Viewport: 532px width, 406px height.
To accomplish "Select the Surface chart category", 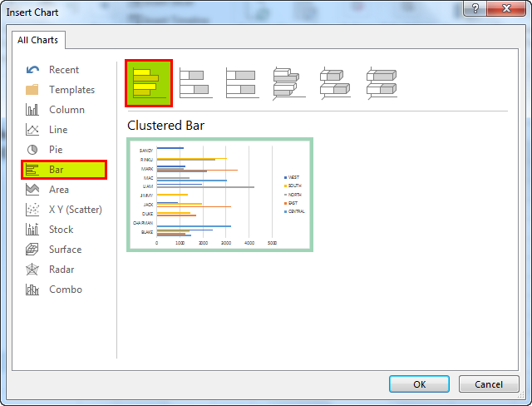I will pos(64,250).
